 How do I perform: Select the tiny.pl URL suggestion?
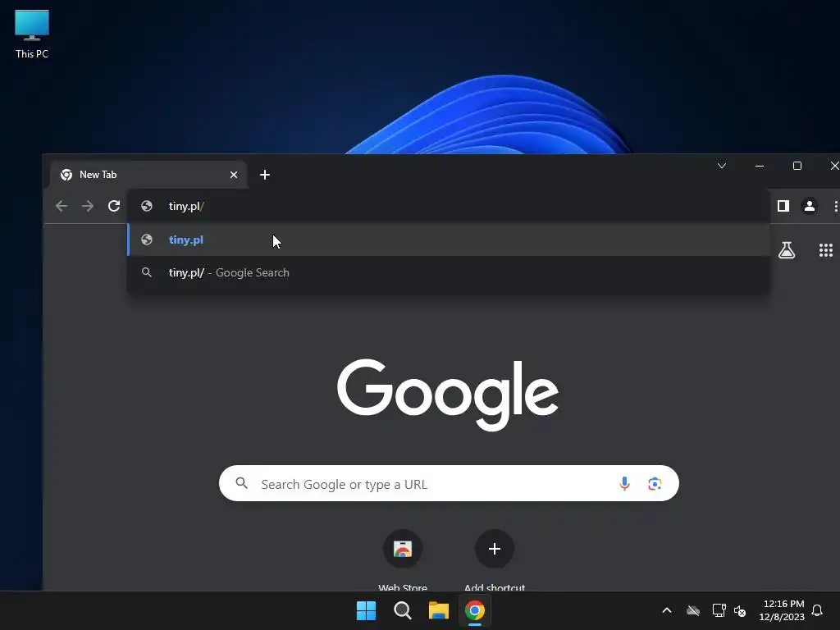449,240
